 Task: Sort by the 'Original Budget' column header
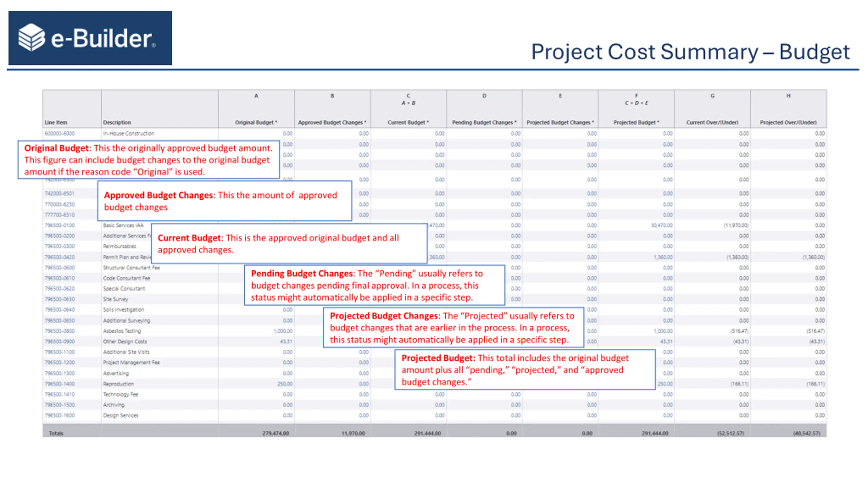[256, 122]
